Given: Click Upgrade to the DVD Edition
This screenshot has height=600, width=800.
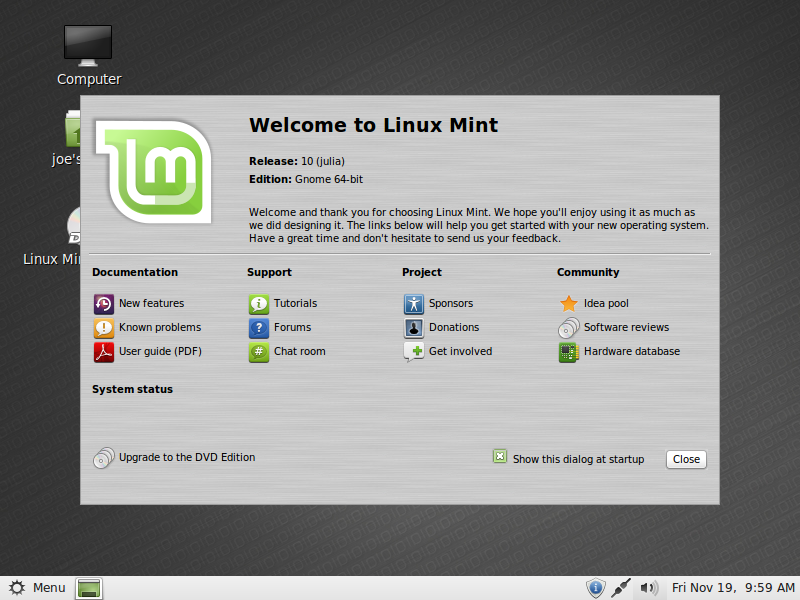Looking at the screenshot, I should [x=186, y=458].
